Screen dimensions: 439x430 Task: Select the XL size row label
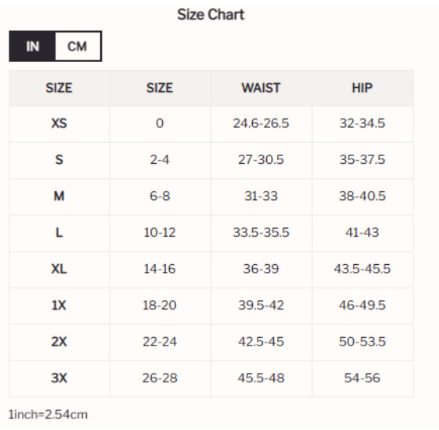pyautogui.click(x=59, y=269)
